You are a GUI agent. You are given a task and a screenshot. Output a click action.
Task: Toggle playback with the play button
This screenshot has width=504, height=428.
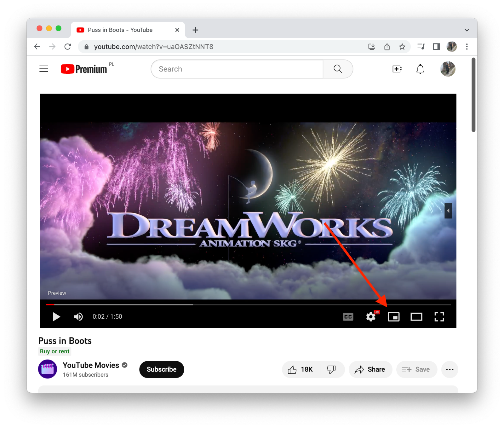coord(56,317)
